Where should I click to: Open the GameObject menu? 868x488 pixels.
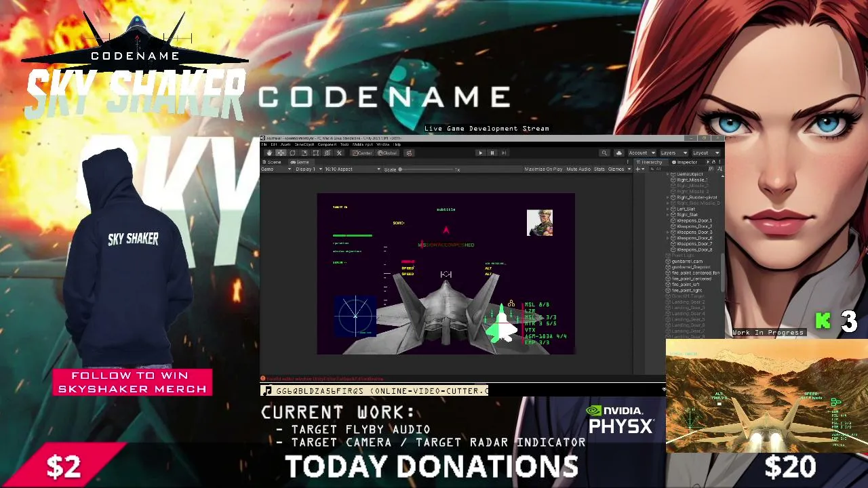[304, 144]
